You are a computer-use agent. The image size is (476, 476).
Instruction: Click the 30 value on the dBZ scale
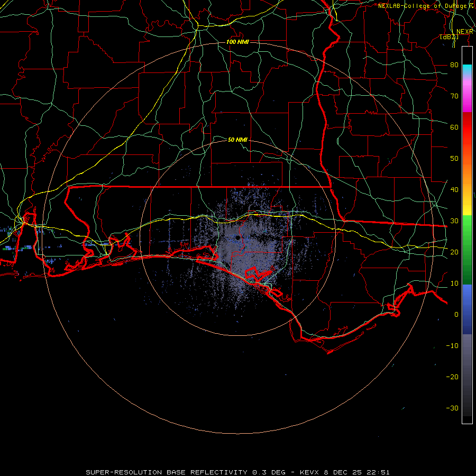point(454,221)
